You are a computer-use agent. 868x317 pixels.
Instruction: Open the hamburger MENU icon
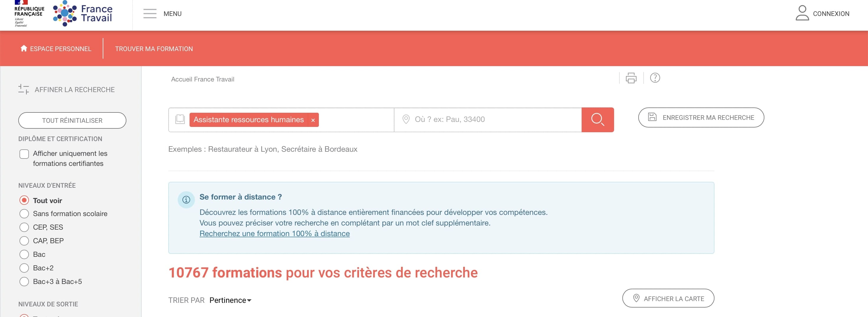pyautogui.click(x=150, y=14)
